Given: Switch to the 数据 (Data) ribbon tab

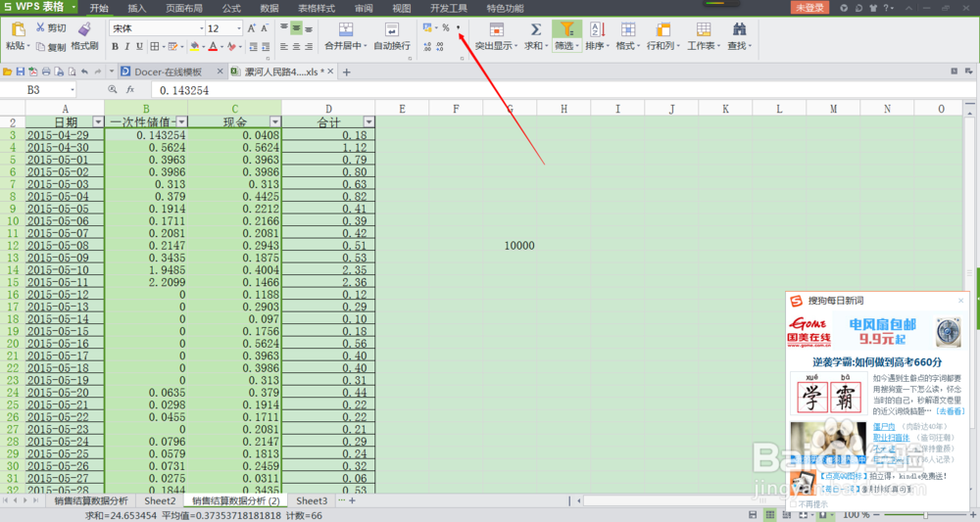Looking at the screenshot, I should [269, 8].
